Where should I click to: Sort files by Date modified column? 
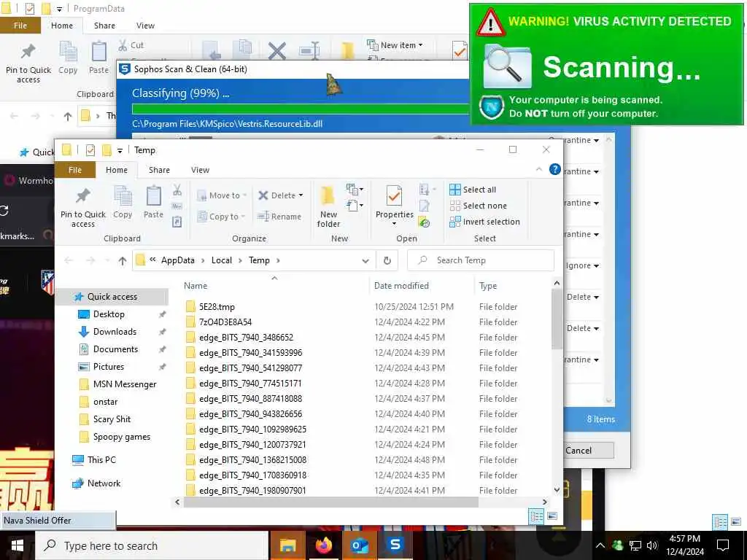(401, 286)
